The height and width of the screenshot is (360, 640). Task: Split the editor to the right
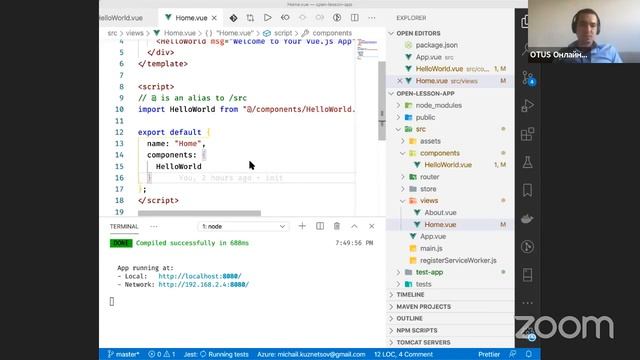pos(355,18)
